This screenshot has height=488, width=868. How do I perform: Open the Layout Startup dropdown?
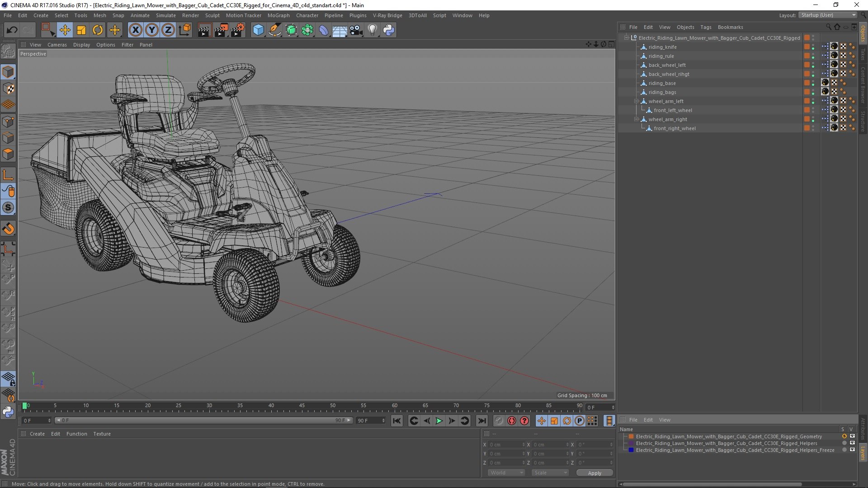pos(828,15)
